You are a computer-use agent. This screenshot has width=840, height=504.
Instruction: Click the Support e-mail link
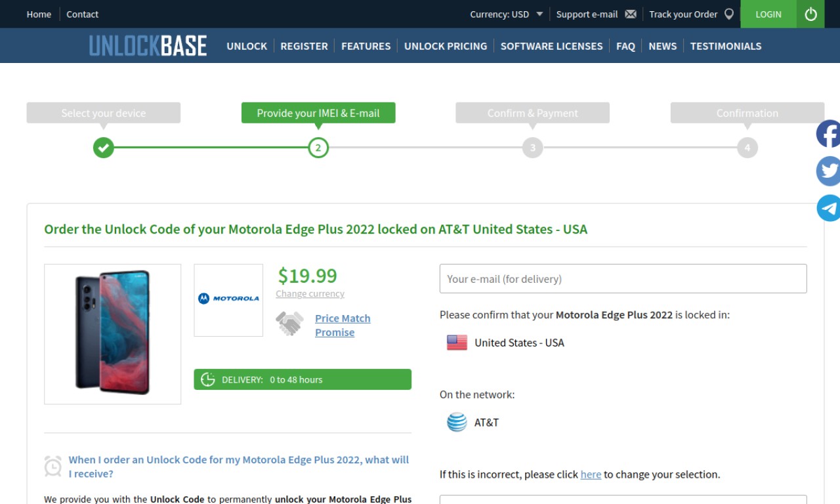587,14
